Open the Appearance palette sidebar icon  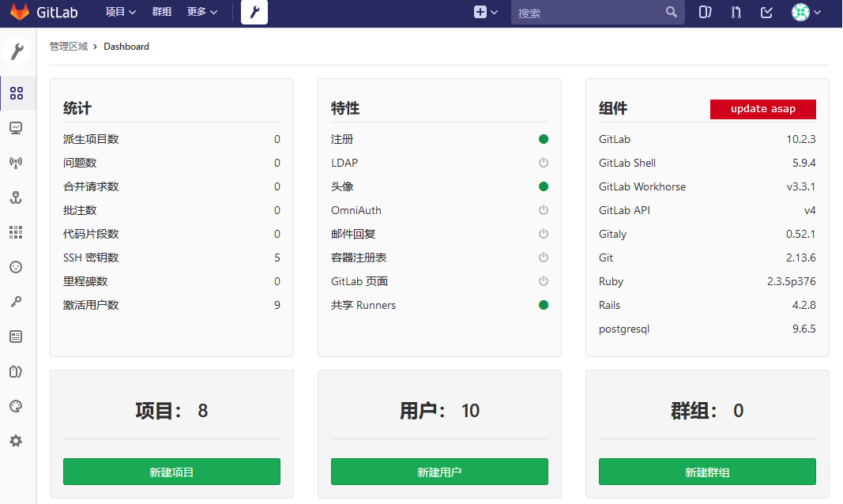(x=16, y=406)
